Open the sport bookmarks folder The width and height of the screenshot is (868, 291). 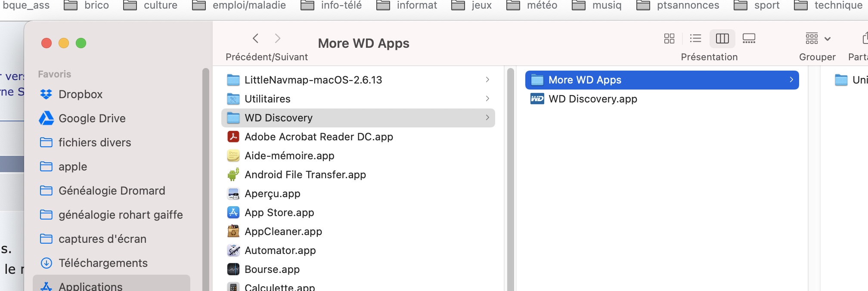[x=757, y=5]
